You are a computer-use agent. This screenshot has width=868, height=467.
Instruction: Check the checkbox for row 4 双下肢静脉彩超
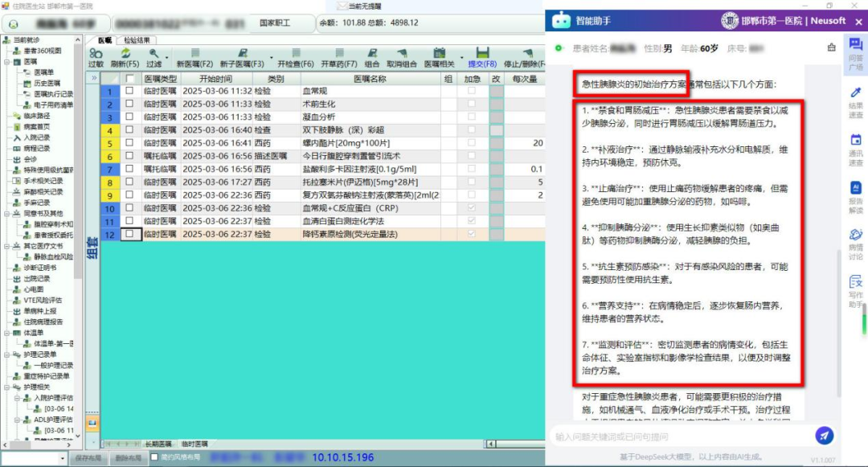point(129,129)
